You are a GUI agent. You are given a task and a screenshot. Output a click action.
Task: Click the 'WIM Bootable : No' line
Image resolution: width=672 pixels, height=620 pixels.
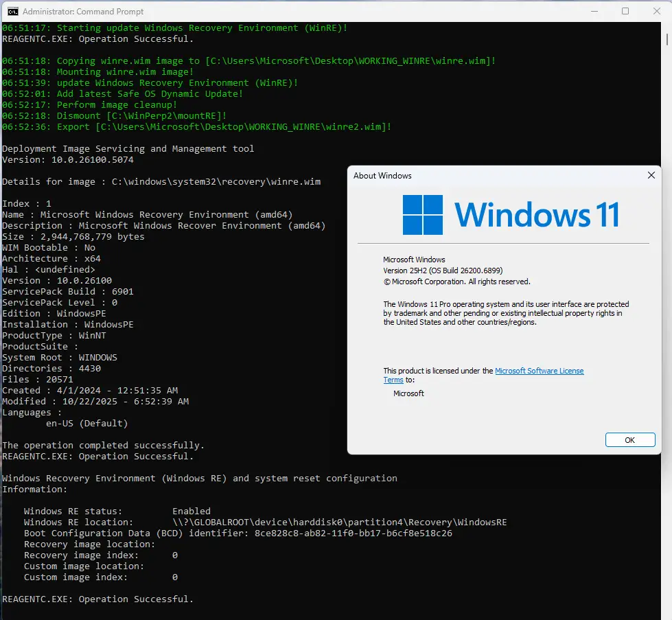[x=49, y=248]
